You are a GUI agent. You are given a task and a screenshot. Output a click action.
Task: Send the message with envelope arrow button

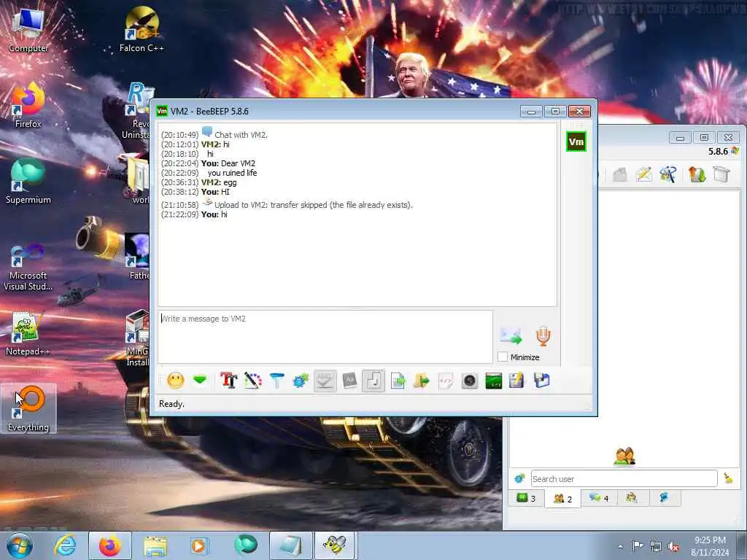pos(511,335)
